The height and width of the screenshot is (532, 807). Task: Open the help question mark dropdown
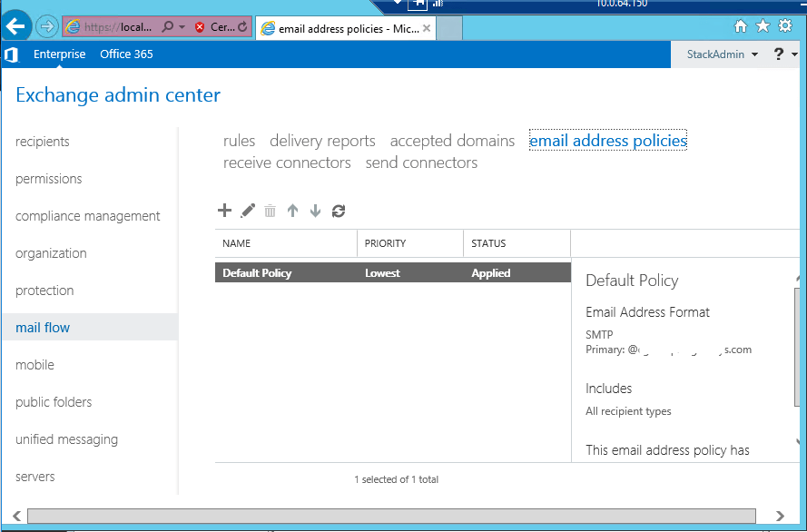[785, 54]
